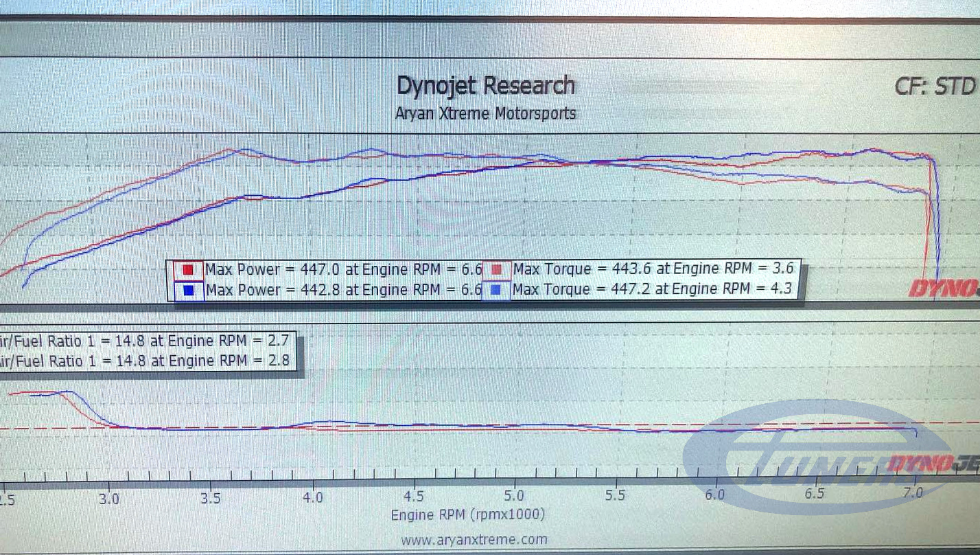980x555 pixels.
Task: Select the light blue Max Torque 447.2 swatch
Action: click(498, 291)
